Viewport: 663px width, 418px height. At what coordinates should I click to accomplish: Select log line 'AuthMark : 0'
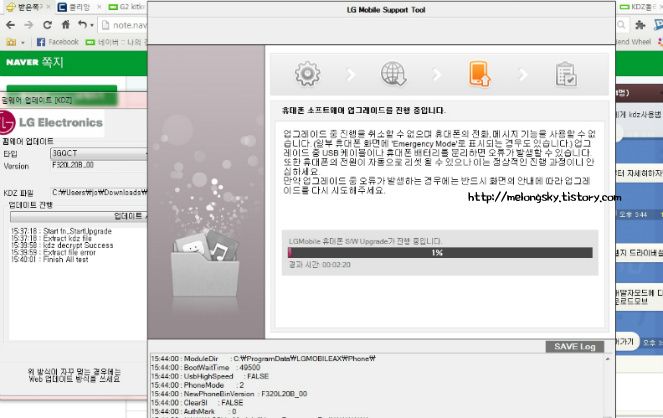coord(194,411)
